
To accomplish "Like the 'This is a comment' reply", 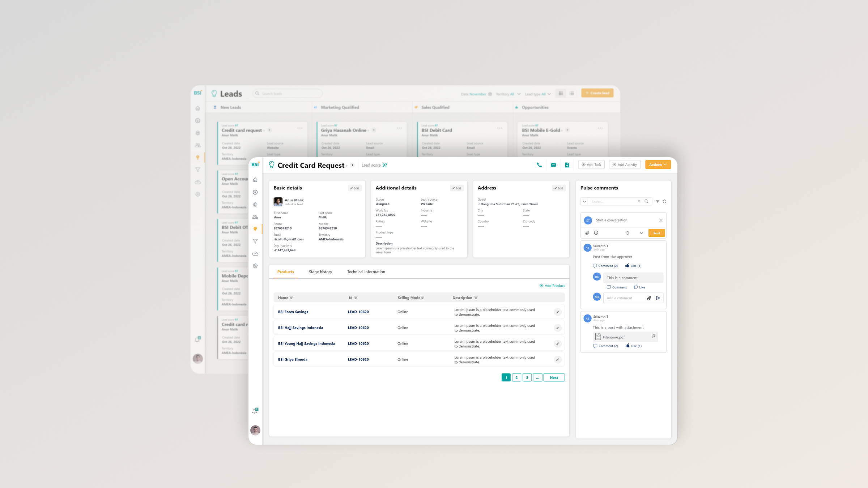I will 639,287.
